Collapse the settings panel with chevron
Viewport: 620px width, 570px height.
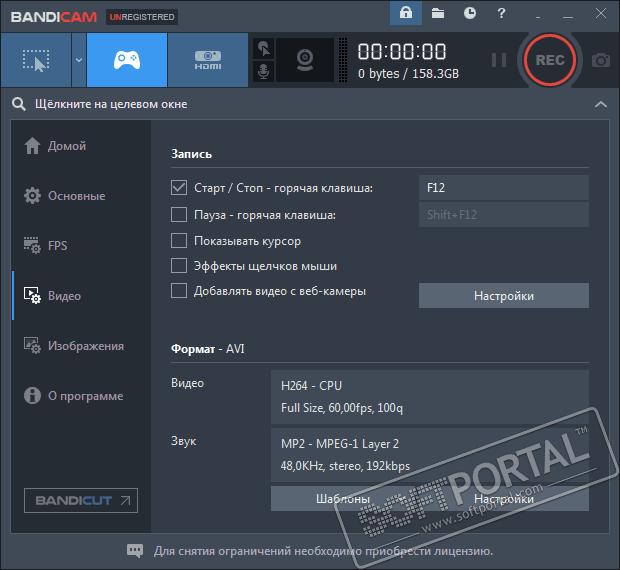click(601, 104)
